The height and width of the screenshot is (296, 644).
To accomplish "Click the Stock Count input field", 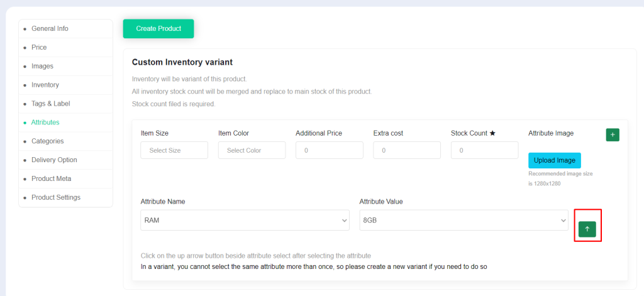I will click(485, 150).
